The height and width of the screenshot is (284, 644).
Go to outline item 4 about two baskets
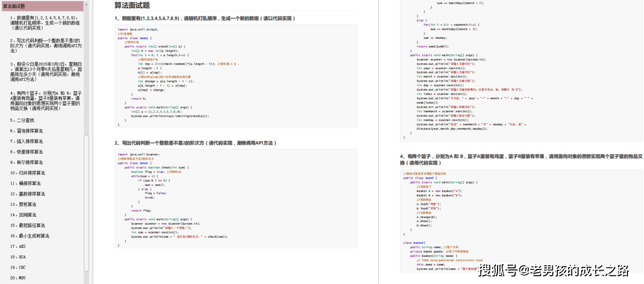pos(46,100)
